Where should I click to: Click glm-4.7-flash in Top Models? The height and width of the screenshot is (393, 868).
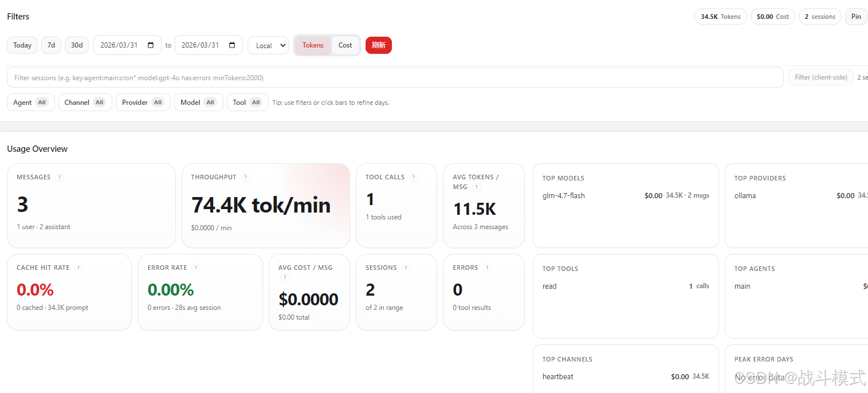(564, 196)
